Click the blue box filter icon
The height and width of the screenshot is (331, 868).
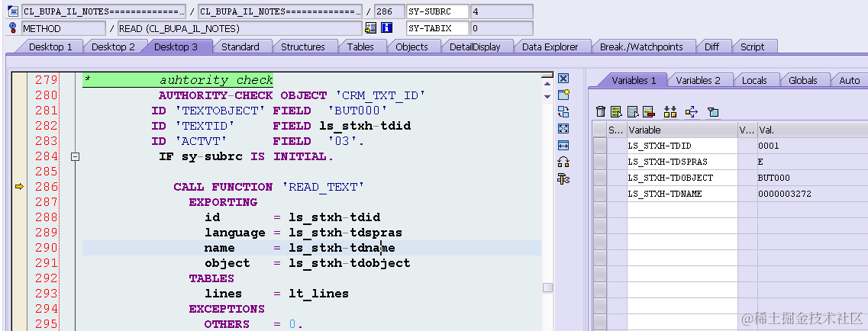pyautogui.click(x=713, y=112)
